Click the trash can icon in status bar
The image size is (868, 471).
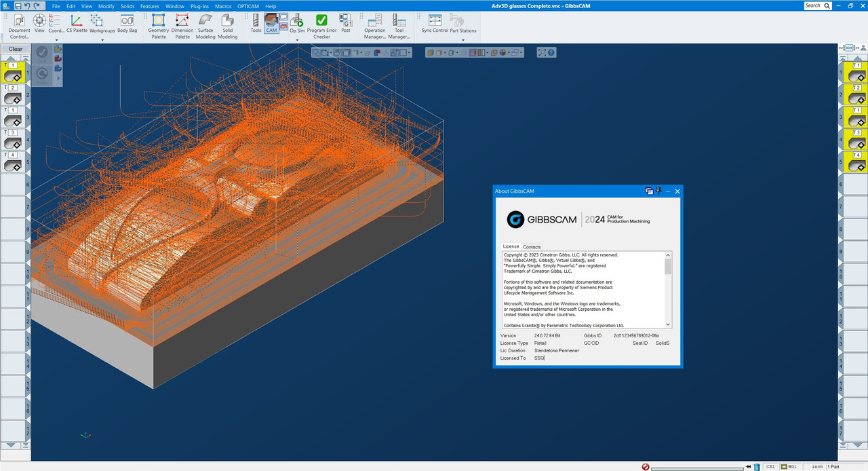tap(757, 467)
